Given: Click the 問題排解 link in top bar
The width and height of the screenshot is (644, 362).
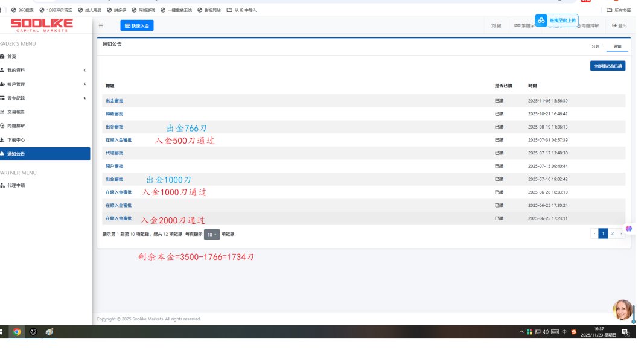Looking at the screenshot, I should pos(588,25).
